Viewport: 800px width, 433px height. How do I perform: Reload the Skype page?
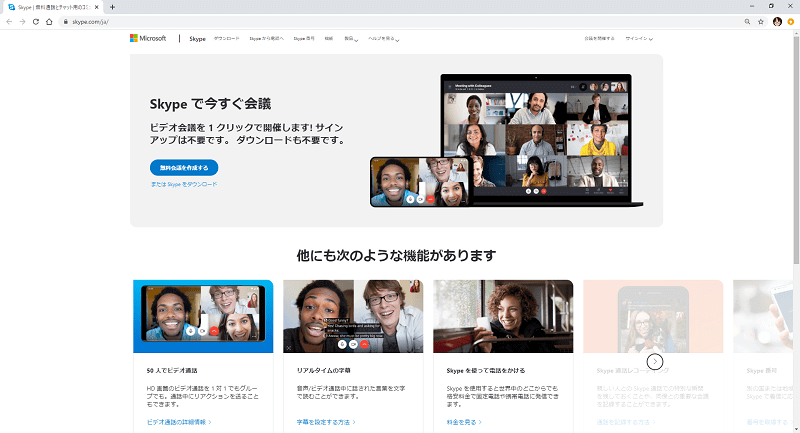[36, 22]
